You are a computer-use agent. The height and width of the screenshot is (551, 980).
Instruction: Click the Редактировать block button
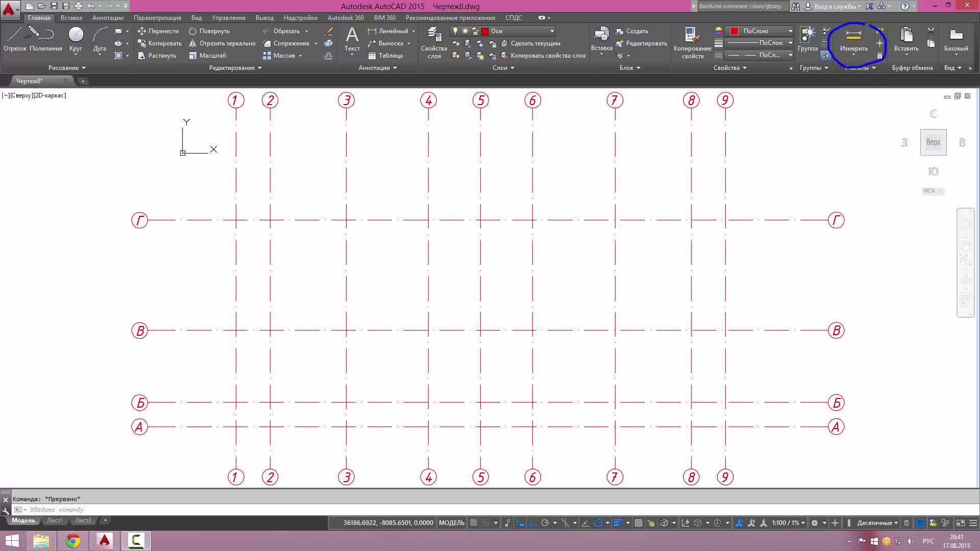click(x=642, y=43)
